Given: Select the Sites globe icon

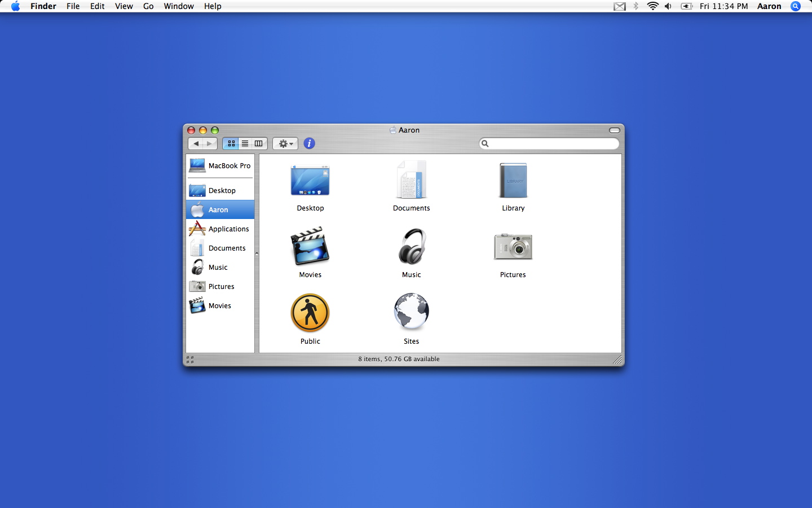Looking at the screenshot, I should (x=412, y=312).
